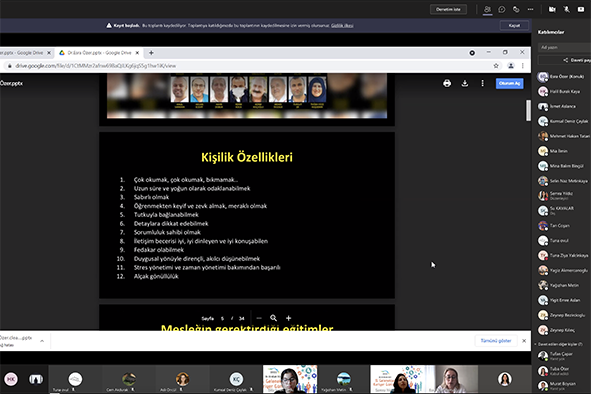The height and width of the screenshot is (394, 591).
Task: Toggle the microphone mute in Teams toolbar
Action: coord(567,9)
